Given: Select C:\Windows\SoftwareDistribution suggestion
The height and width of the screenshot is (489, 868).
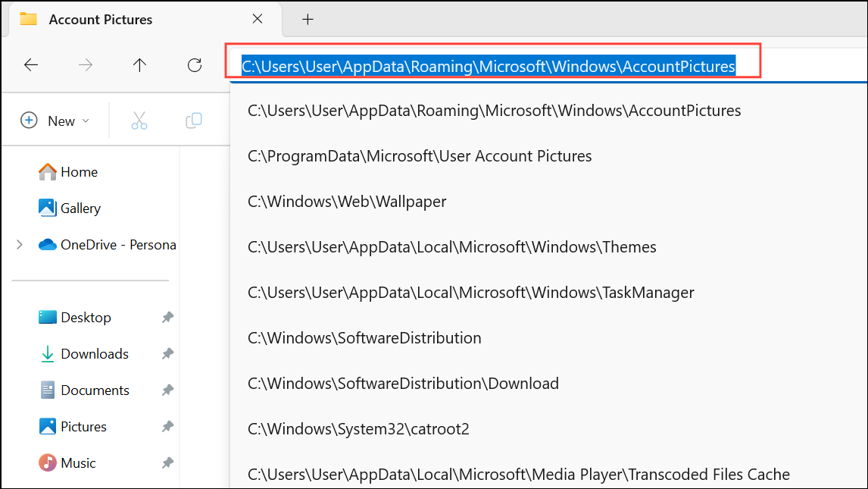Looking at the screenshot, I should point(364,338).
